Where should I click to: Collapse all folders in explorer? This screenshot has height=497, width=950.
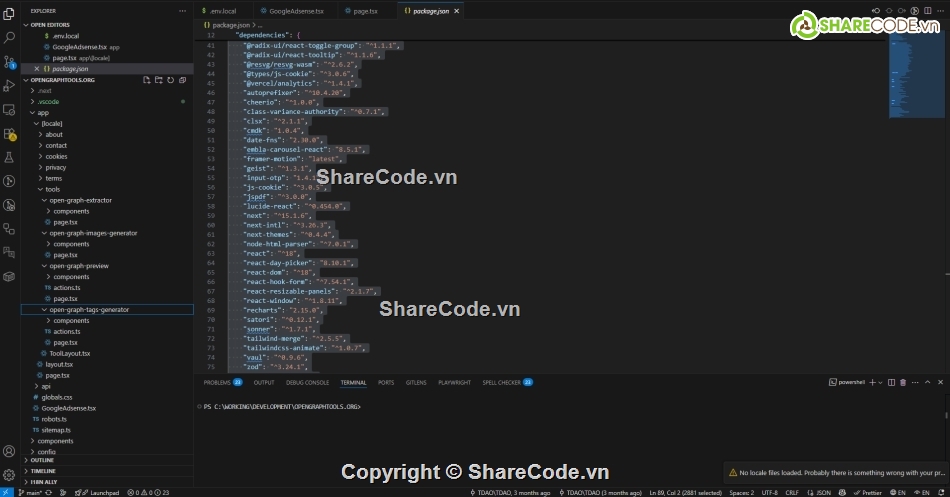pyautogui.click(x=182, y=80)
